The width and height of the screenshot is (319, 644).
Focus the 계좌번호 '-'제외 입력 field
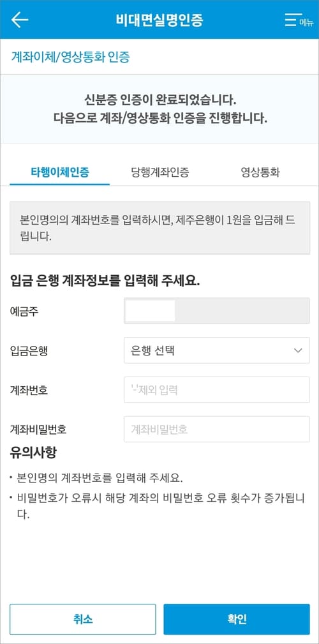217,390
